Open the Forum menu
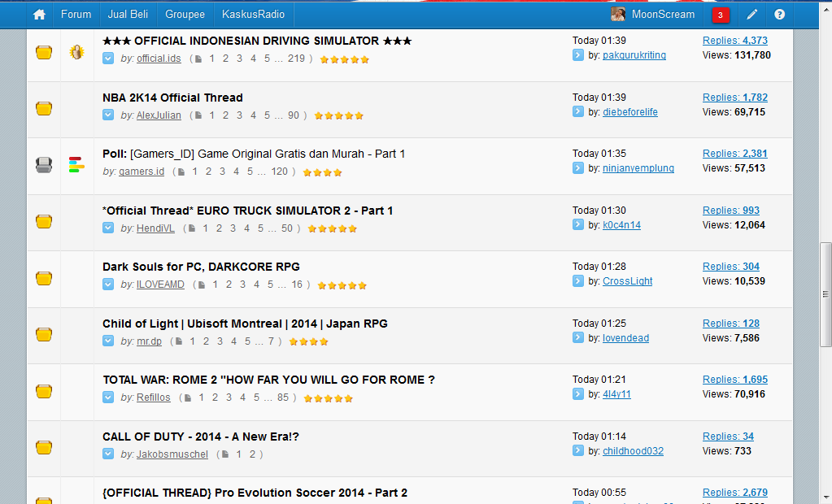Screen dimensions: 832x504 coord(76,15)
